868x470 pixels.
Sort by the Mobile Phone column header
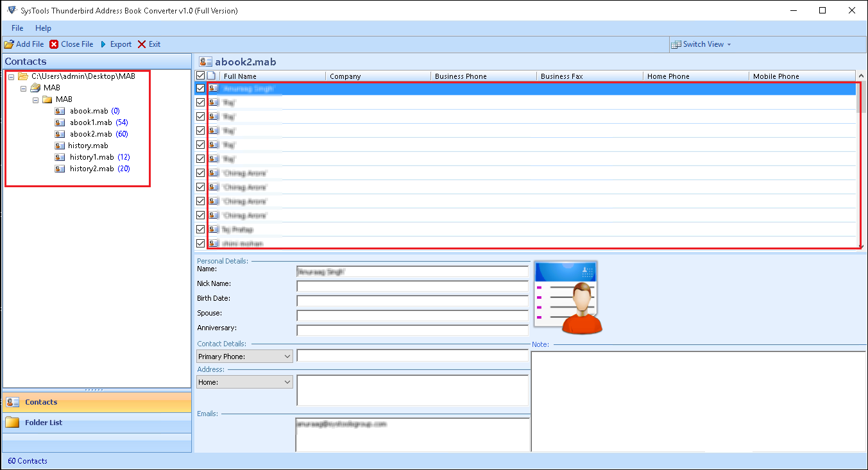802,76
